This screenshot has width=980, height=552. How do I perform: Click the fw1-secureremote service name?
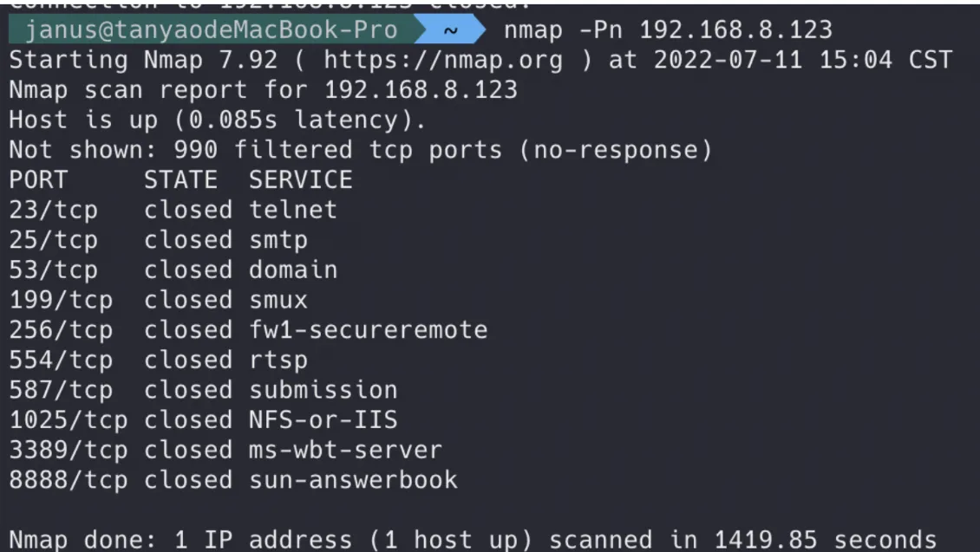pyautogui.click(x=368, y=330)
